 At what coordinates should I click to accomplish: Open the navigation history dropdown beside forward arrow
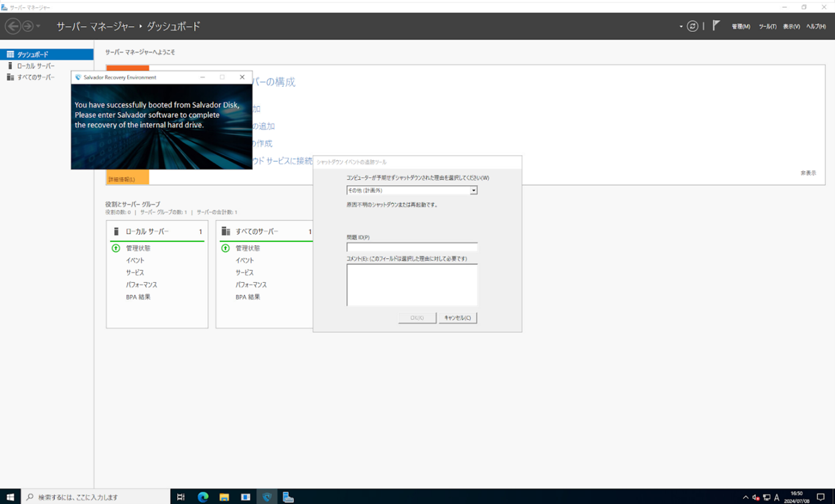(x=38, y=26)
